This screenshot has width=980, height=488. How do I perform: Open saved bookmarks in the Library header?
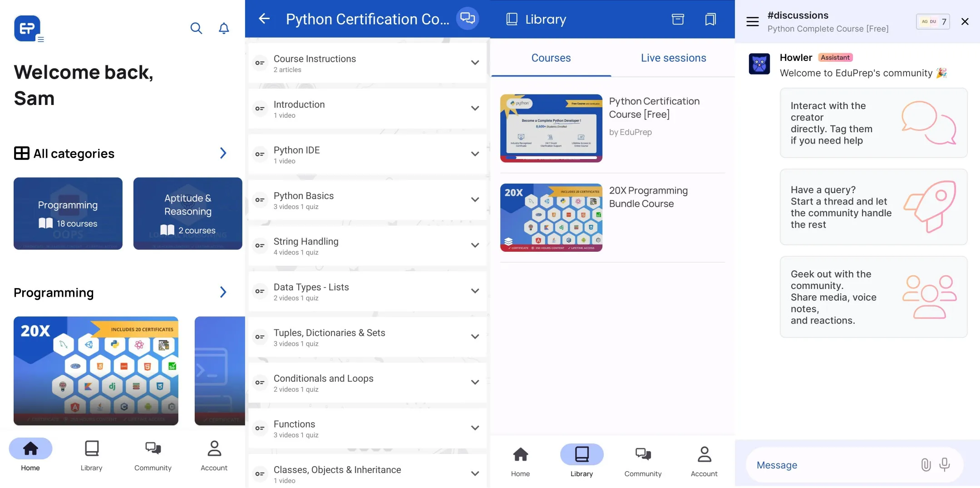click(709, 19)
